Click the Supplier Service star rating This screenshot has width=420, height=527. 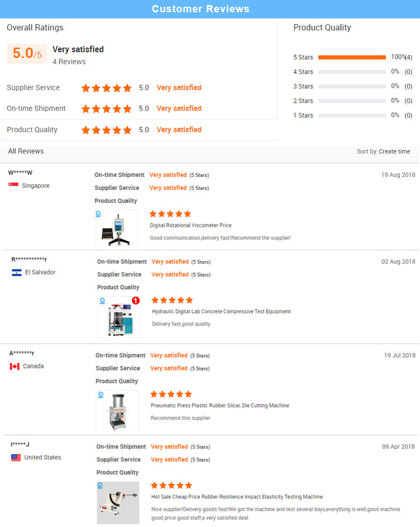(106, 88)
